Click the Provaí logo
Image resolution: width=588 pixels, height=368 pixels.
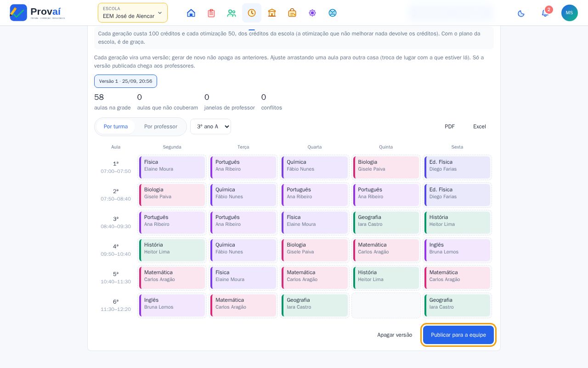coord(37,13)
